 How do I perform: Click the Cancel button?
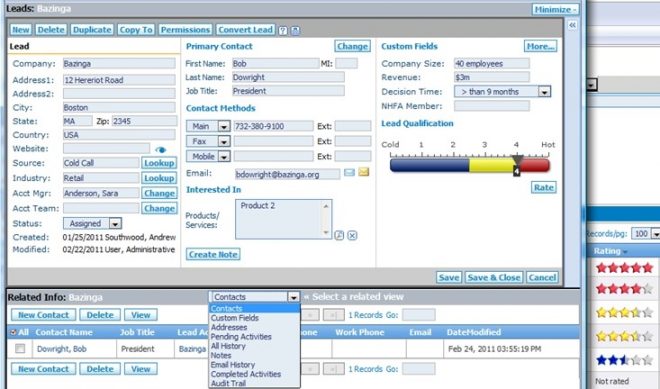[542, 277]
